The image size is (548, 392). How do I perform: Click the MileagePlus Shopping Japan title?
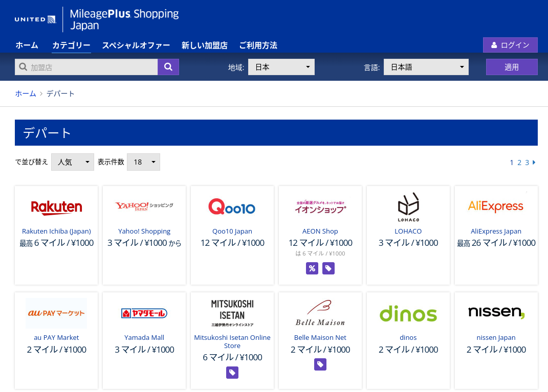pyautogui.click(x=124, y=19)
